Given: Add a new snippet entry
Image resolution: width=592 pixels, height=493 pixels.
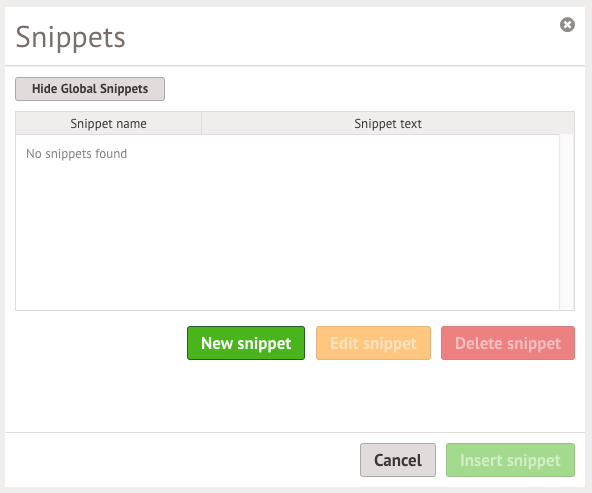Looking at the screenshot, I should (246, 343).
